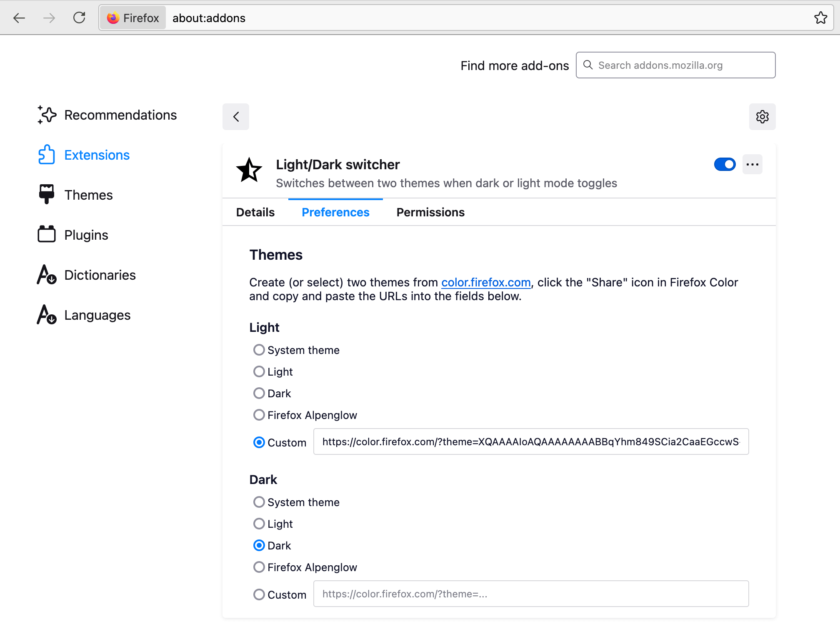Open the add-ons settings gear
The height and width of the screenshot is (632, 840).
[x=762, y=117]
